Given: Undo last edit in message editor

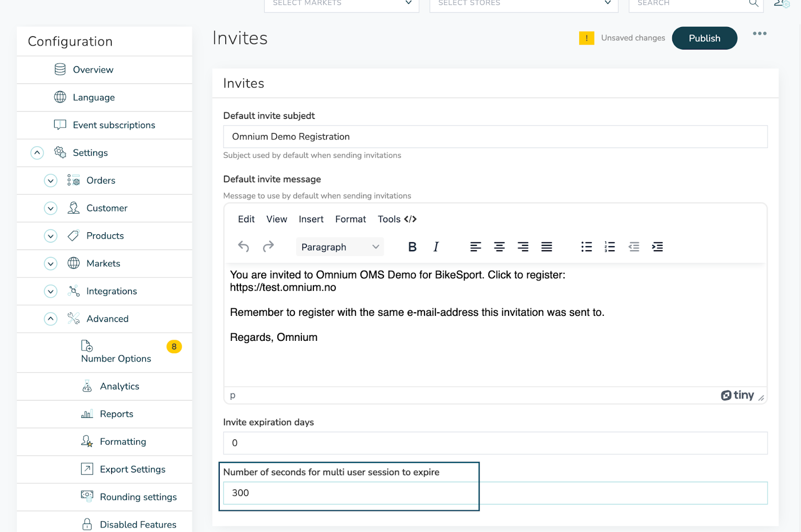Looking at the screenshot, I should [x=244, y=246].
